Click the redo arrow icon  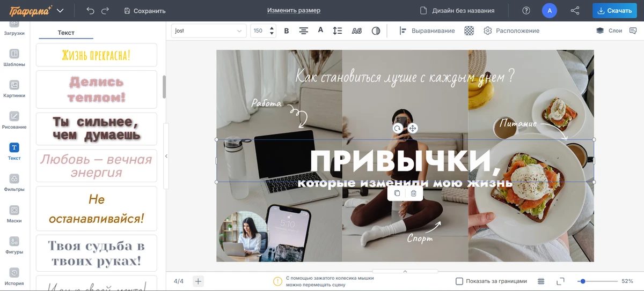click(105, 11)
